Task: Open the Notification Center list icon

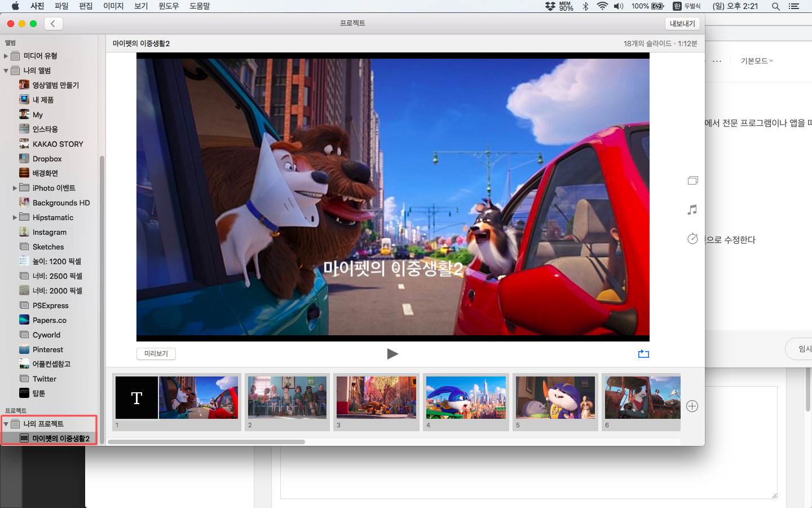Action: point(794,6)
